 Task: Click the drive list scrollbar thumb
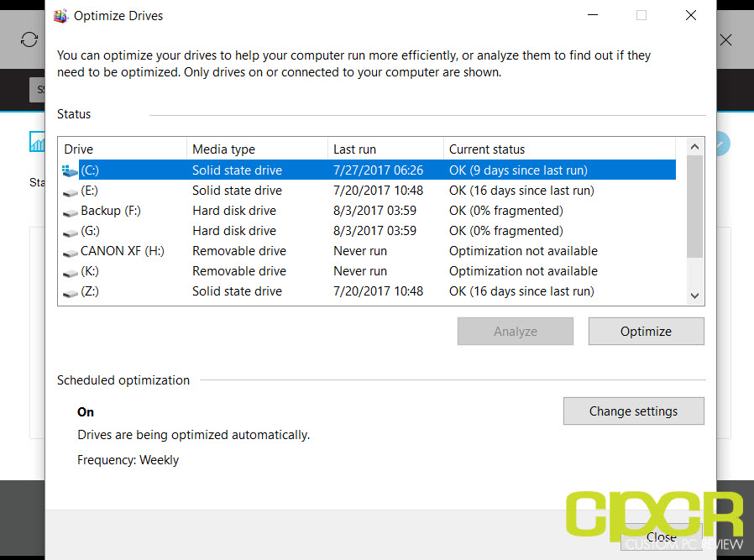click(x=694, y=207)
